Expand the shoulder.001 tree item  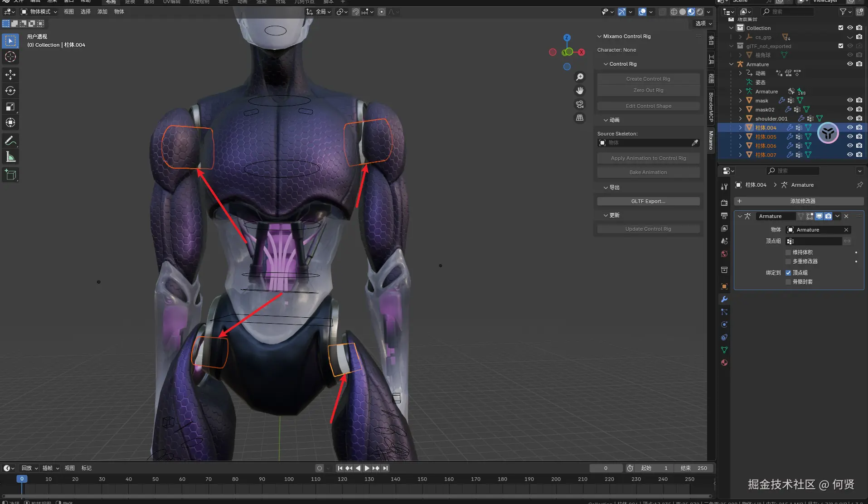coord(740,119)
